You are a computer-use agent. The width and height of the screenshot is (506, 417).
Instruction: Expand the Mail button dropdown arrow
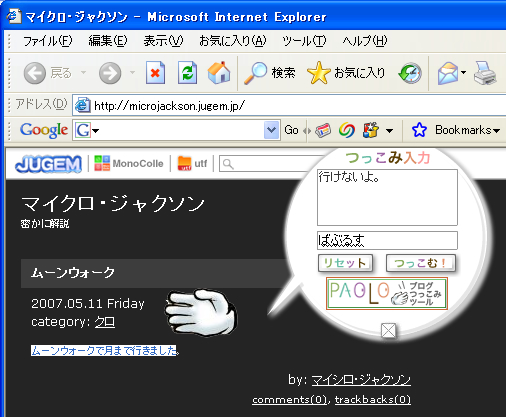click(x=463, y=72)
